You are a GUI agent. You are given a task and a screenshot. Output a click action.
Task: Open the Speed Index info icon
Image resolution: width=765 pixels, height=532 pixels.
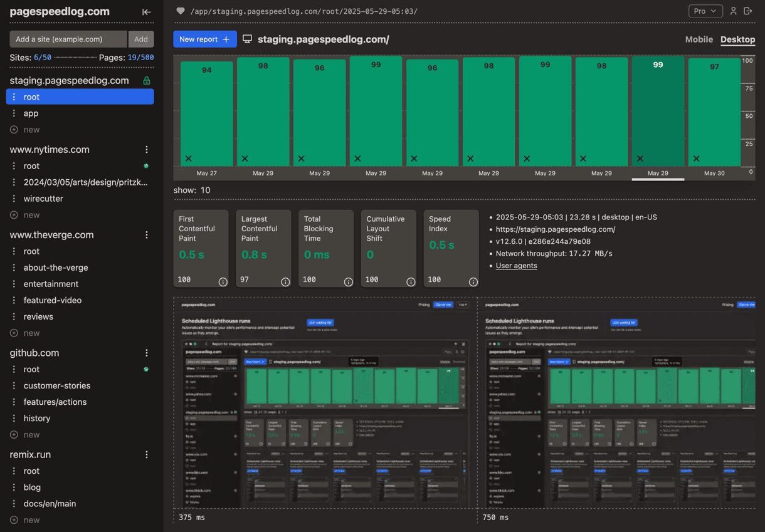click(473, 282)
